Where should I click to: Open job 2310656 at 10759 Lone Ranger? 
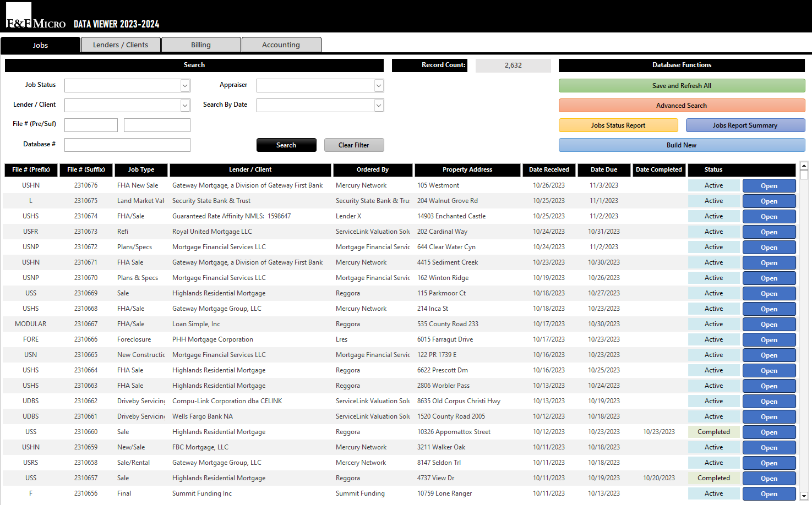point(769,493)
